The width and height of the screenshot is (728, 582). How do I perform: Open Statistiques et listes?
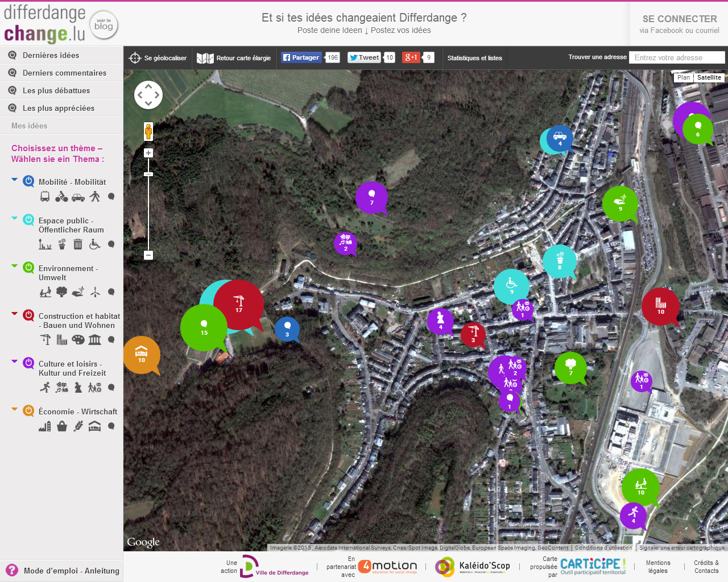[x=474, y=58]
